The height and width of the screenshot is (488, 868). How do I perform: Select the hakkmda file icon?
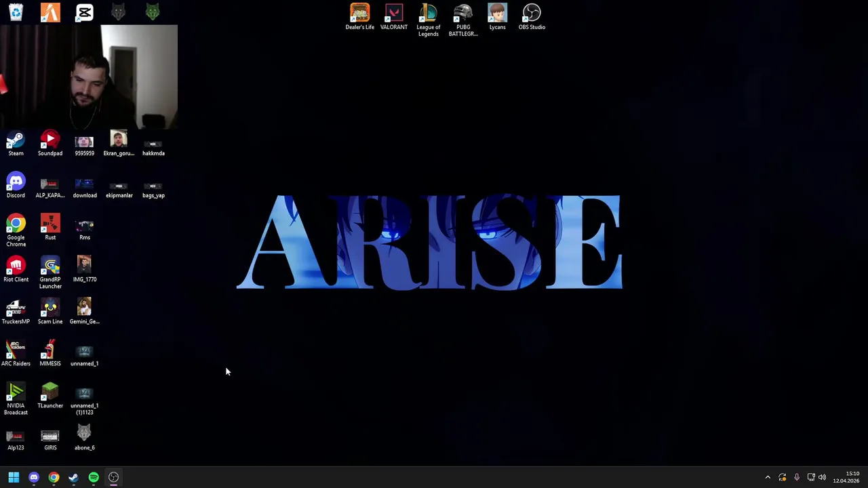pyautogui.click(x=153, y=148)
